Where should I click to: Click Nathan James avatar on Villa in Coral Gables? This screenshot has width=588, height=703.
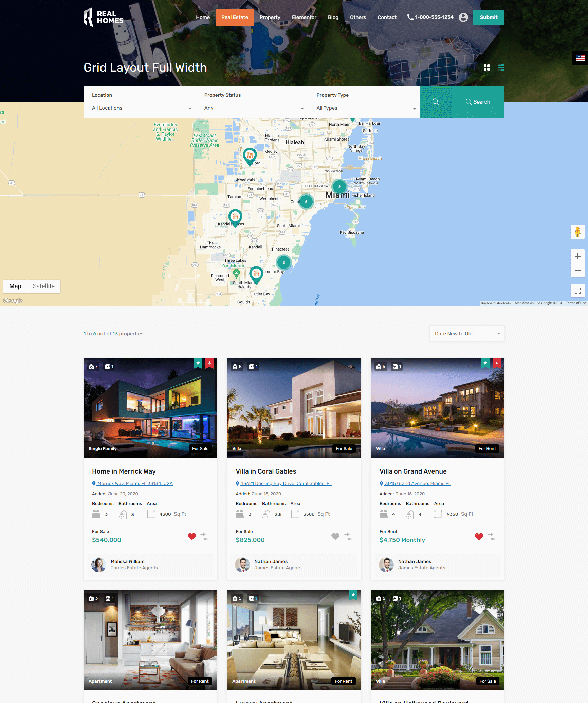[x=242, y=565]
